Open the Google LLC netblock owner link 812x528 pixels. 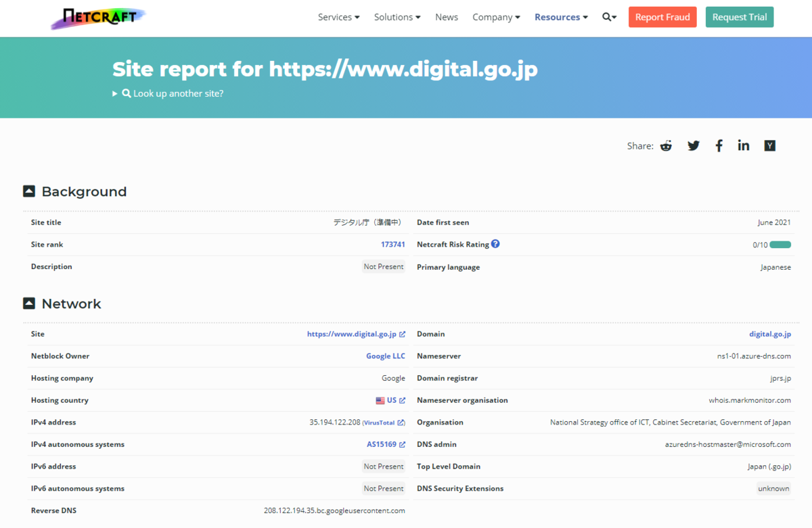386,356
